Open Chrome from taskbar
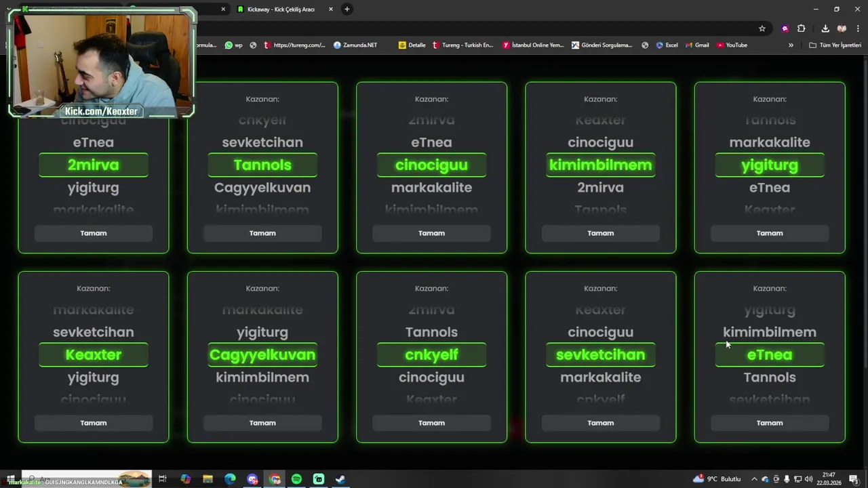The image size is (868, 488). point(275,479)
